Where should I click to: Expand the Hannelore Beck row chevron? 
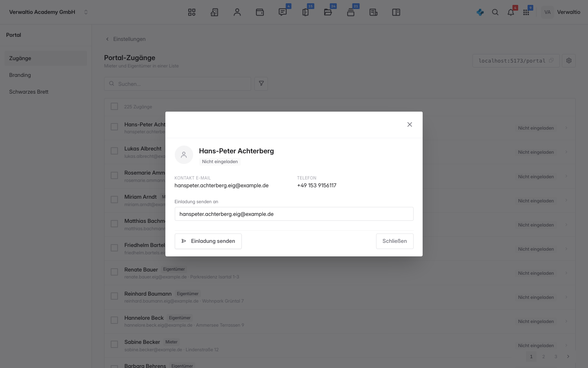(566, 321)
